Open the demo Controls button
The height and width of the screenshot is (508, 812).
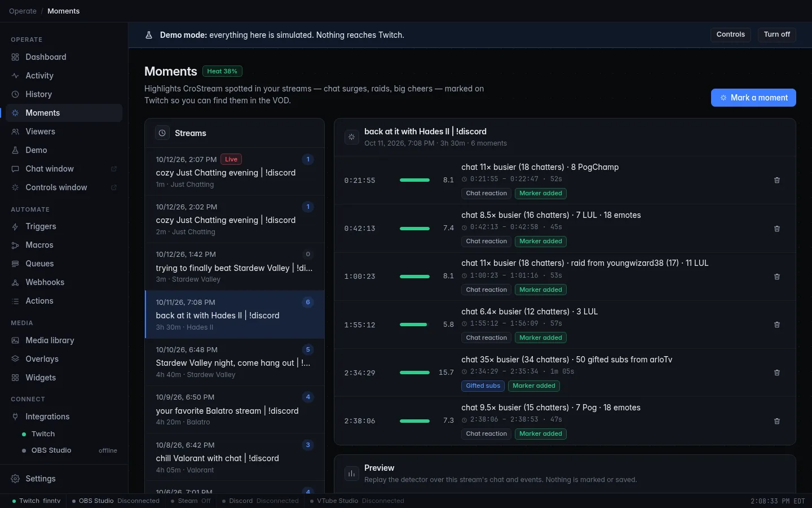730,34
